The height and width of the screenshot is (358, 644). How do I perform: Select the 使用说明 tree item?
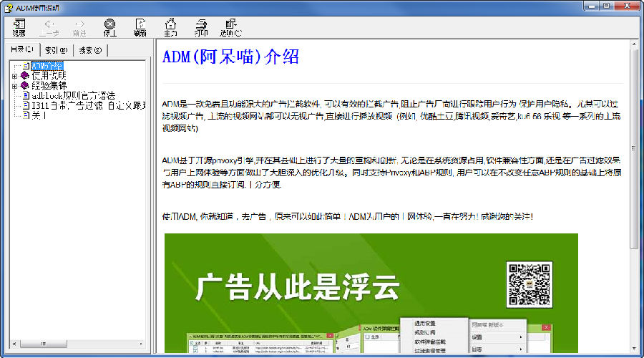(49, 76)
